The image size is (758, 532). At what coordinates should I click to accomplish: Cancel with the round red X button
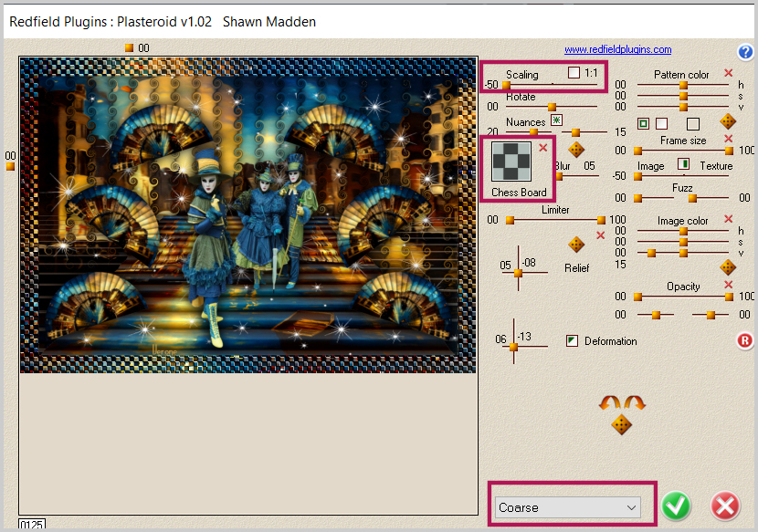tap(725, 506)
